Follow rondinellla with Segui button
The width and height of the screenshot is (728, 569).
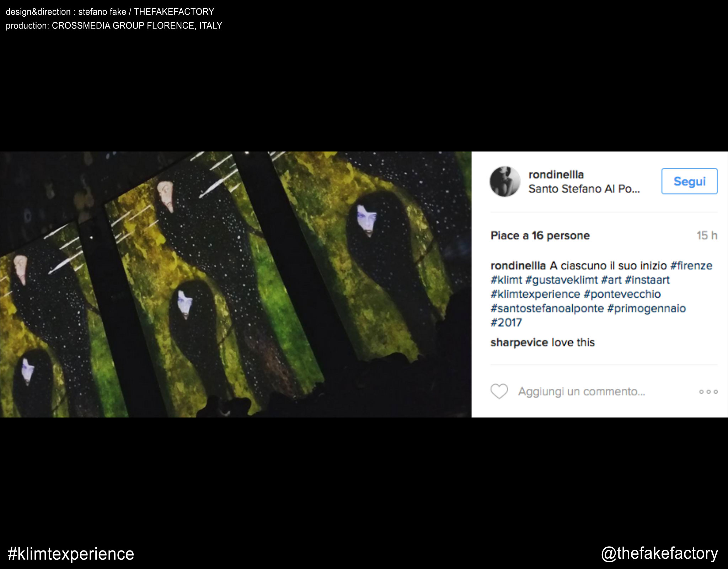click(689, 181)
